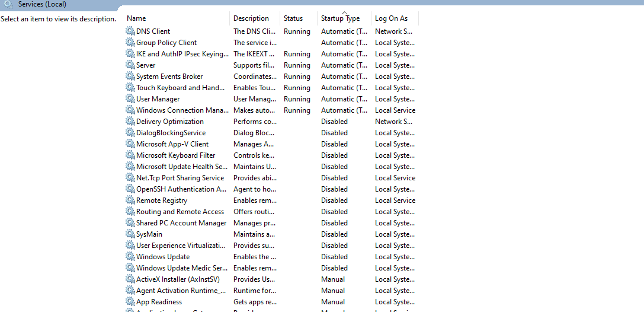Select the Server service name
This screenshot has width=644, height=312.
coord(146,65)
